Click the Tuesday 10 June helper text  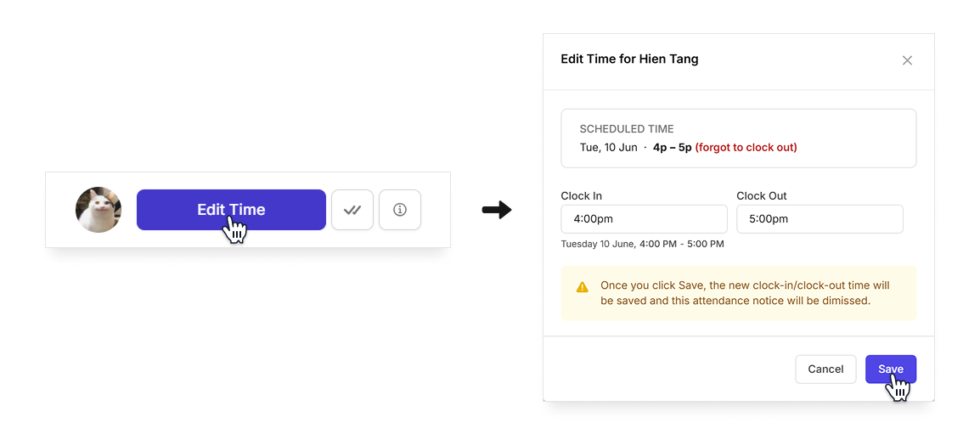(643, 244)
